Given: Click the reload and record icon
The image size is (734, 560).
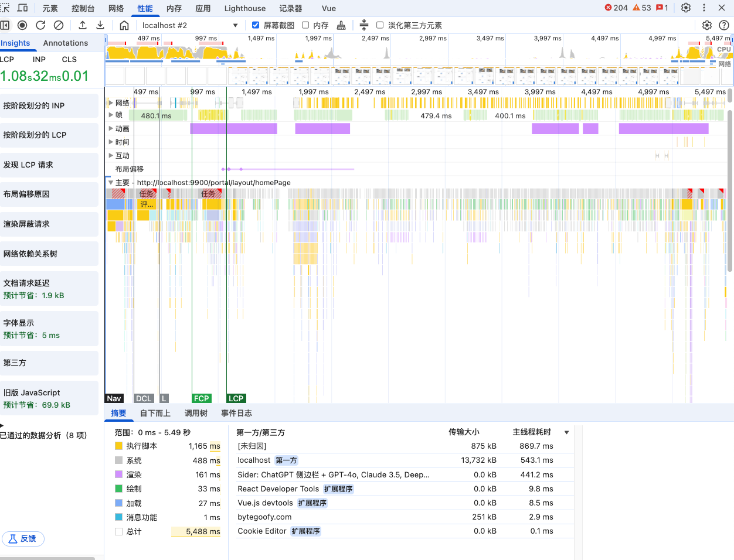Looking at the screenshot, I should (40, 25).
